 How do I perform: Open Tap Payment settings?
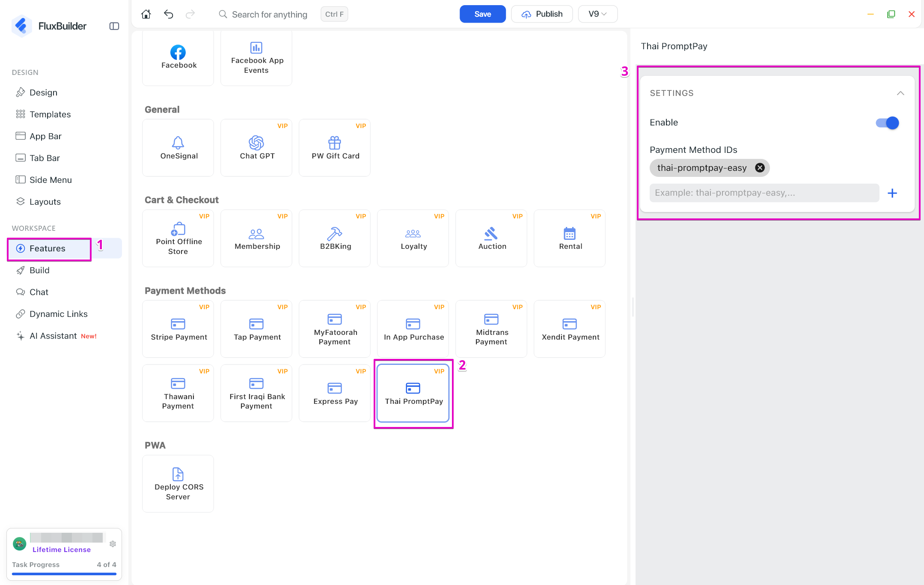click(256, 329)
